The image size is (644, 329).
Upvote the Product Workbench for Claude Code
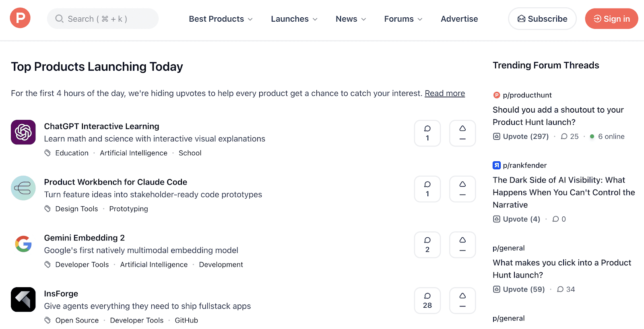[x=462, y=189]
